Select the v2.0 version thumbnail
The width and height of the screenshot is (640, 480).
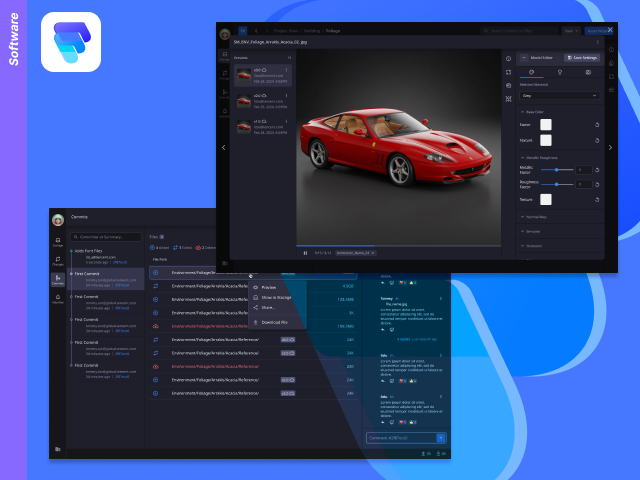click(244, 101)
